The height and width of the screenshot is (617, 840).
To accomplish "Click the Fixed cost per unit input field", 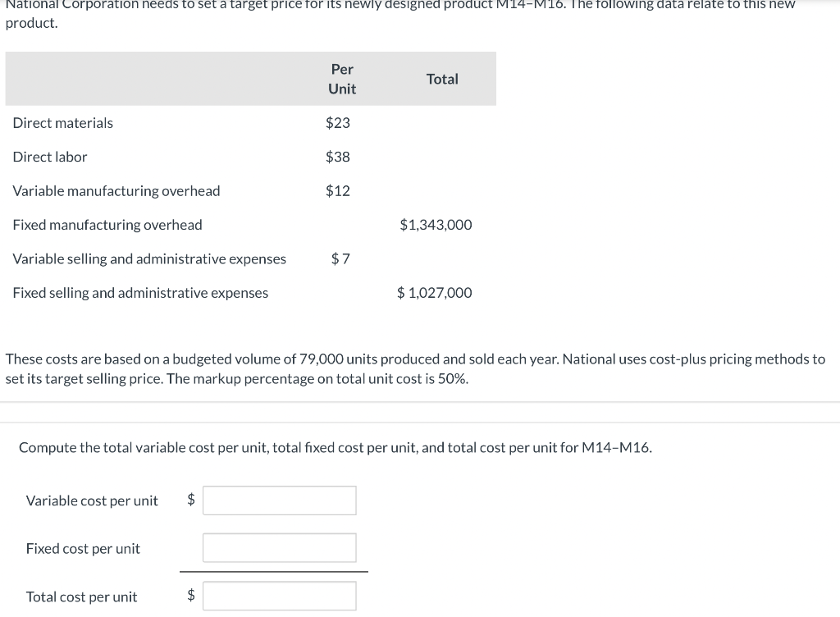I will pos(279,548).
